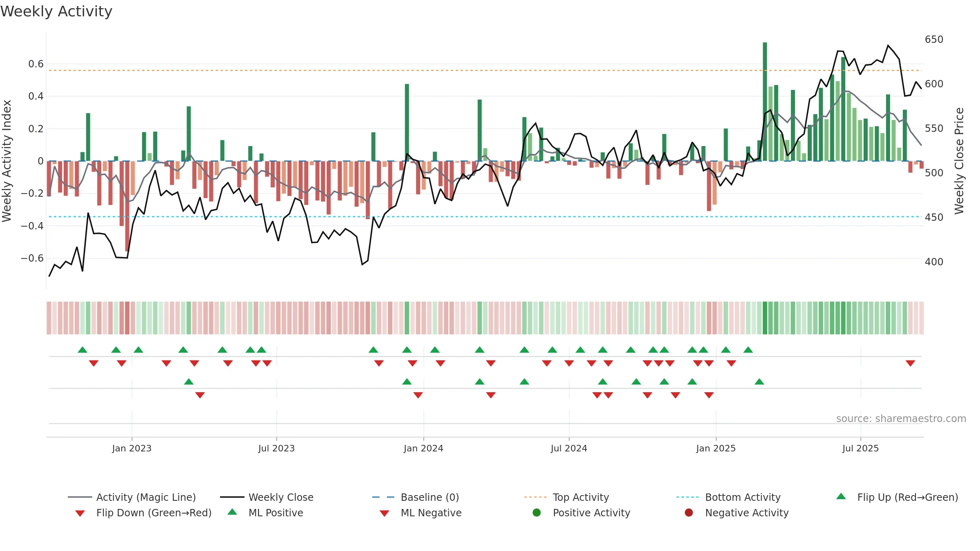Screen dimensions: 980x551
Task: Click the Weekly Activity Index axis title
Action: [7, 161]
